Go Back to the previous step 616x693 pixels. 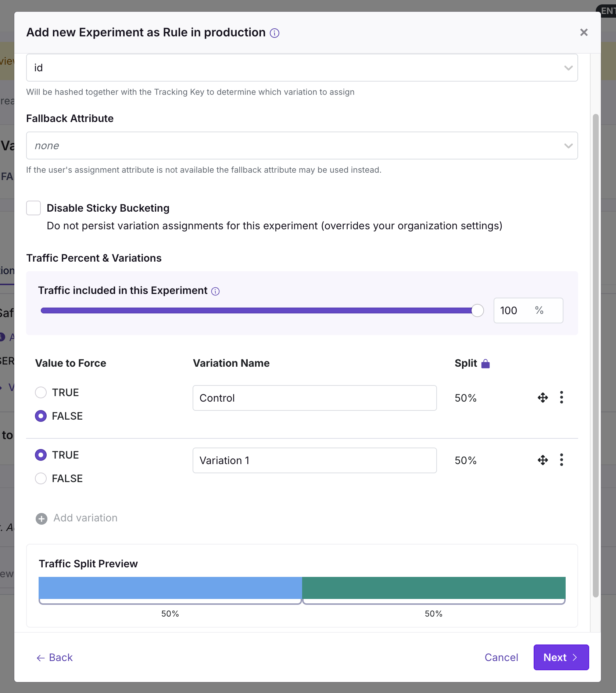click(x=54, y=657)
